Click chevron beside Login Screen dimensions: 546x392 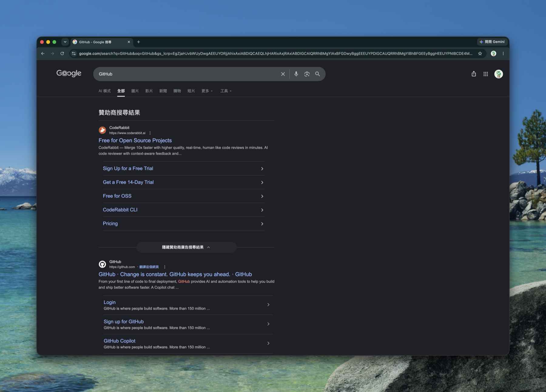(x=268, y=305)
